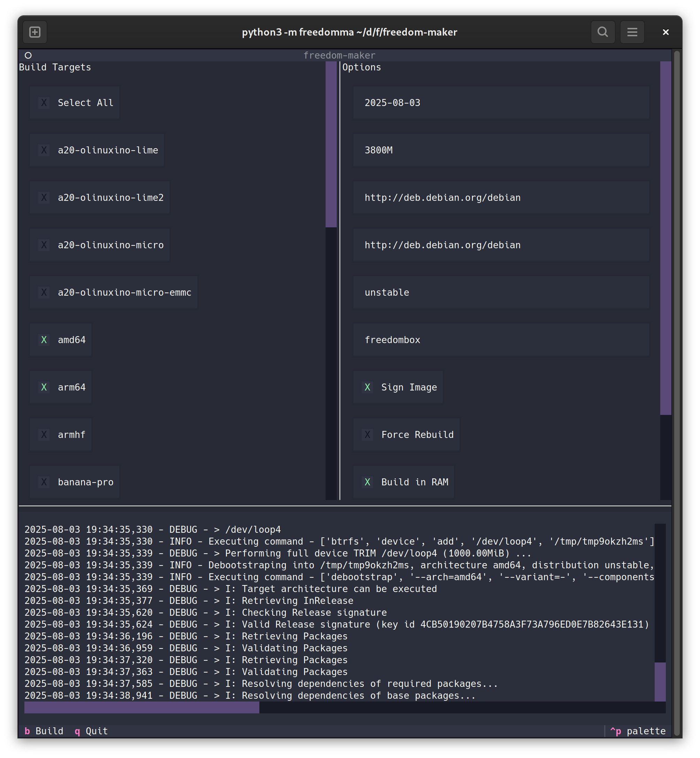Click the circle command palette icon in header

tap(28, 55)
